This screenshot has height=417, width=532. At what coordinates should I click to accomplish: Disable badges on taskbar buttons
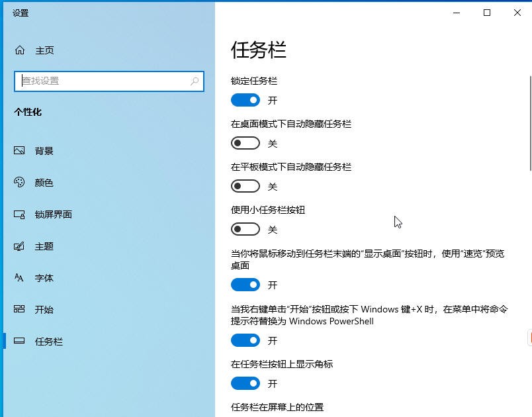(245, 383)
